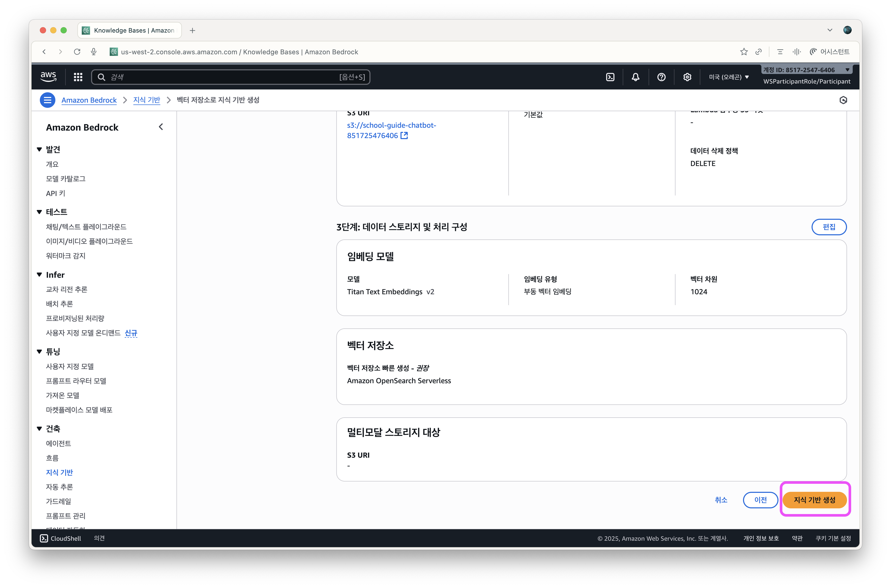Open 가드레일 in the sidebar
Viewport: 891px width, 588px height.
[58, 501]
